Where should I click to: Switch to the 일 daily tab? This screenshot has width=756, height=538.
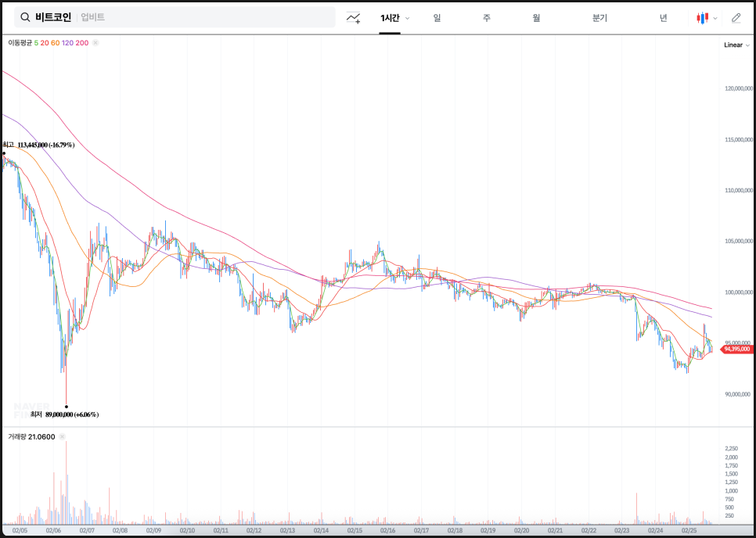pos(437,18)
